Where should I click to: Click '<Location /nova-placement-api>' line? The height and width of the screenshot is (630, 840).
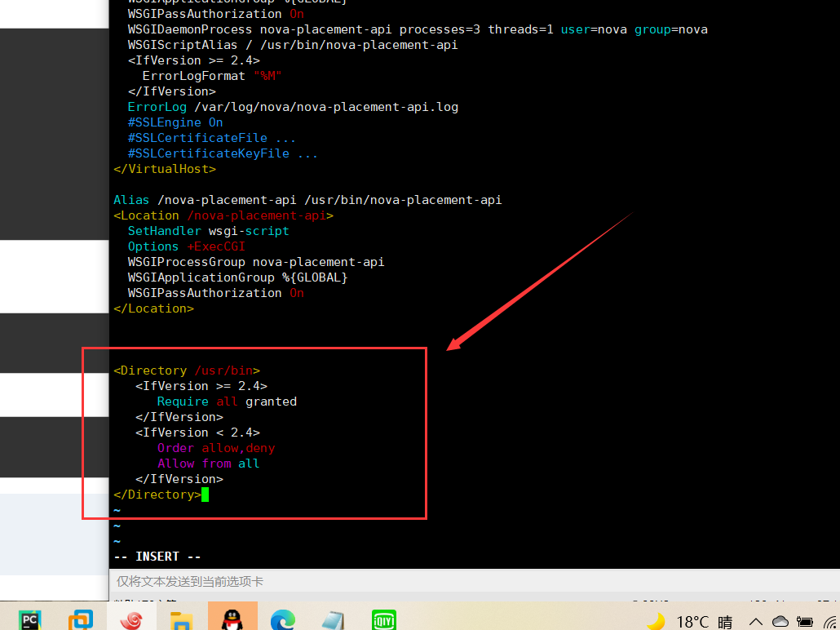(x=223, y=215)
